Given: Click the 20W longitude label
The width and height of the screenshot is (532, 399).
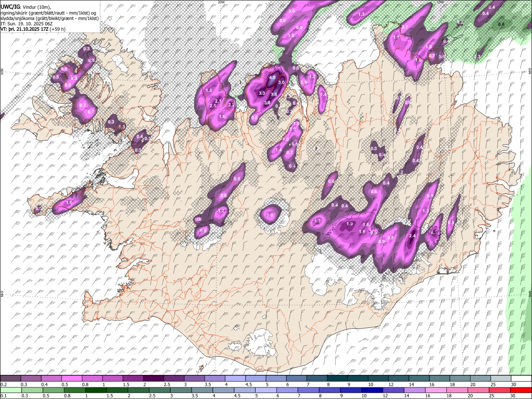Looking at the screenshot, I should click(221, 2).
